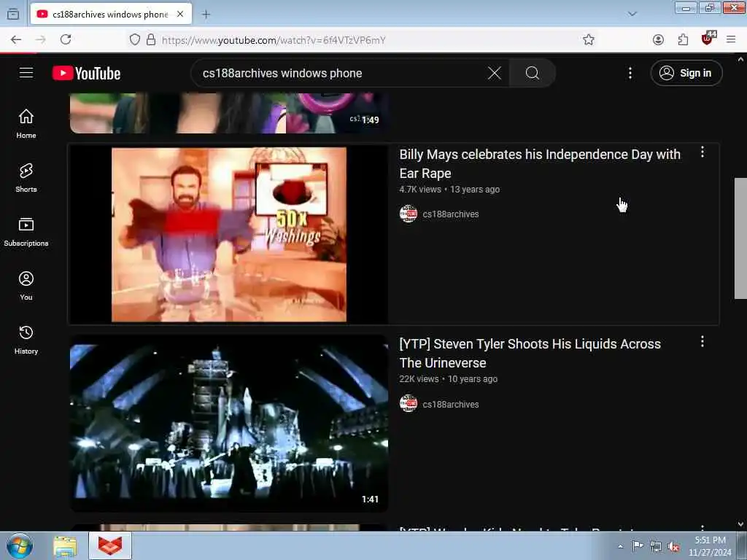Open Shorts in sidebar
747x560 pixels.
[26, 177]
